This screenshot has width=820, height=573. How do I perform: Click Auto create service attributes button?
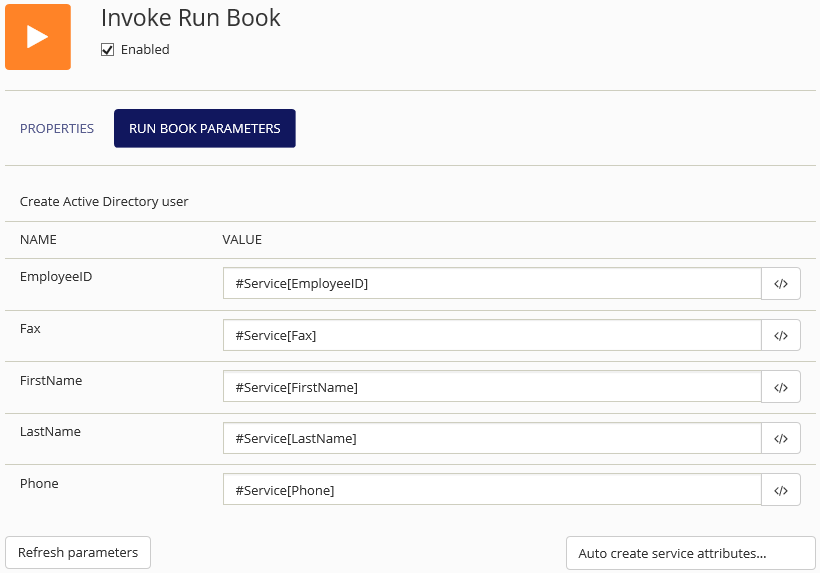click(x=690, y=553)
